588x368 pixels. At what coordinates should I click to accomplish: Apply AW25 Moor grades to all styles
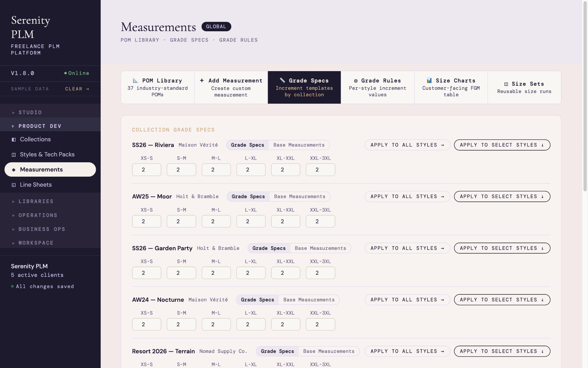pos(407,197)
